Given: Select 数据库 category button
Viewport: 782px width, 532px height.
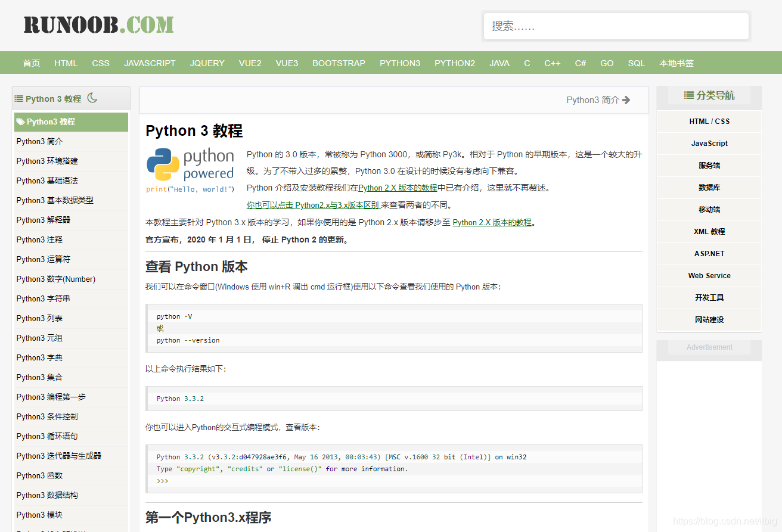Looking at the screenshot, I should click(709, 188).
